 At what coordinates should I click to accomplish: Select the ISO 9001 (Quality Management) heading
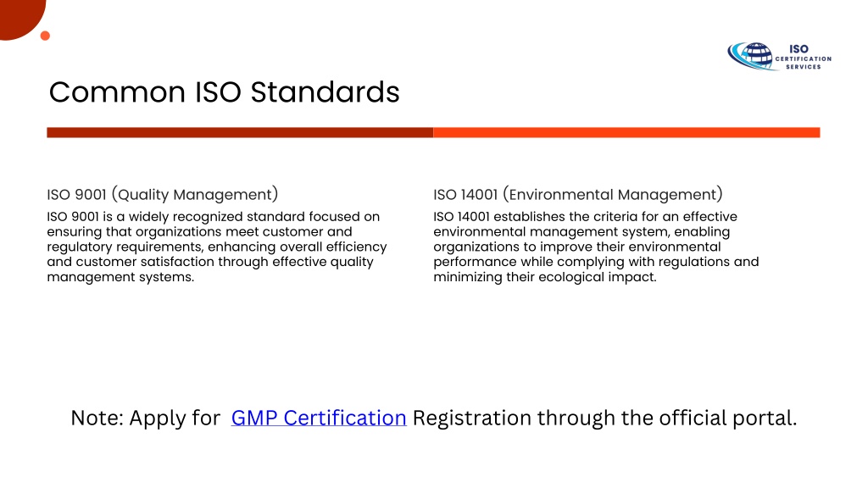(162, 195)
